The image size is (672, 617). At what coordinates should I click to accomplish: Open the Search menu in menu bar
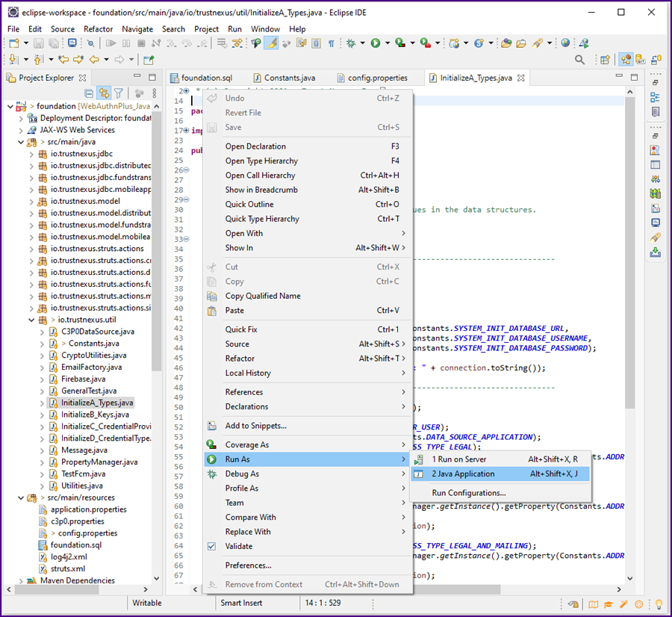pos(173,28)
